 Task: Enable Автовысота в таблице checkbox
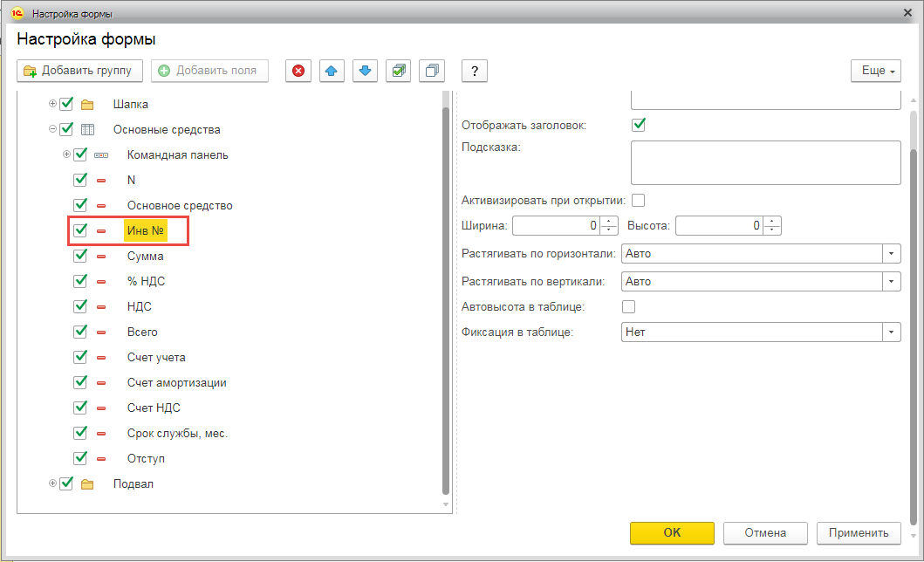pyautogui.click(x=628, y=307)
